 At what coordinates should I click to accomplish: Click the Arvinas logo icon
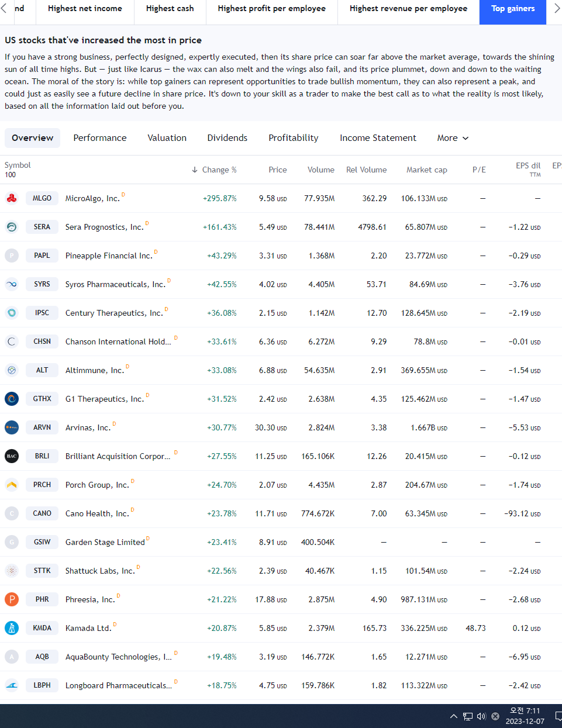pyautogui.click(x=12, y=427)
